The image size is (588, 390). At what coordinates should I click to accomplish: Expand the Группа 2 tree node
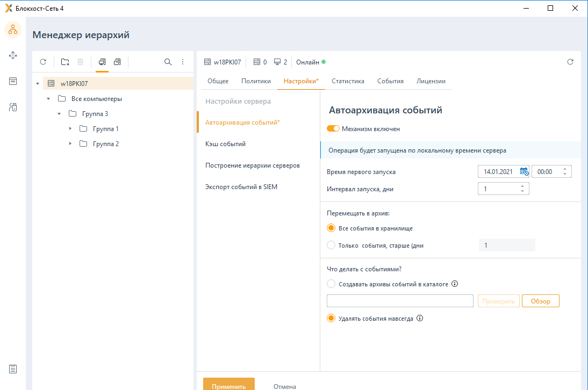point(70,143)
